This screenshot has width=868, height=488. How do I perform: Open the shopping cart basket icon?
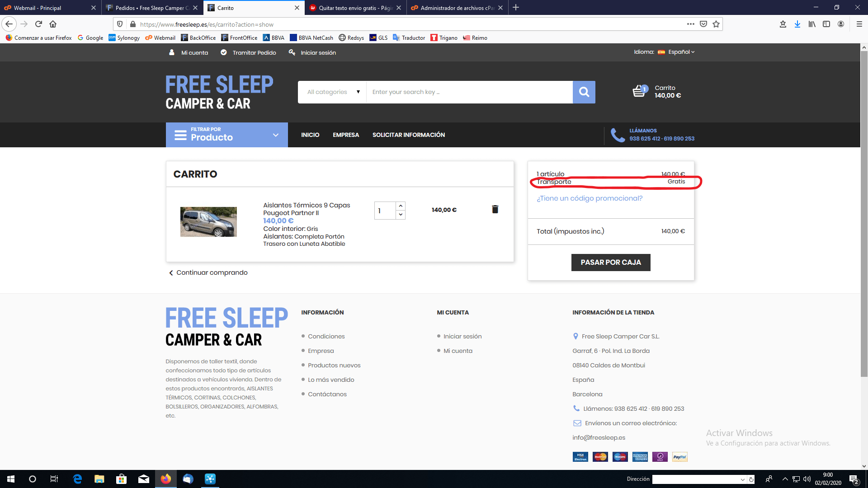640,91
